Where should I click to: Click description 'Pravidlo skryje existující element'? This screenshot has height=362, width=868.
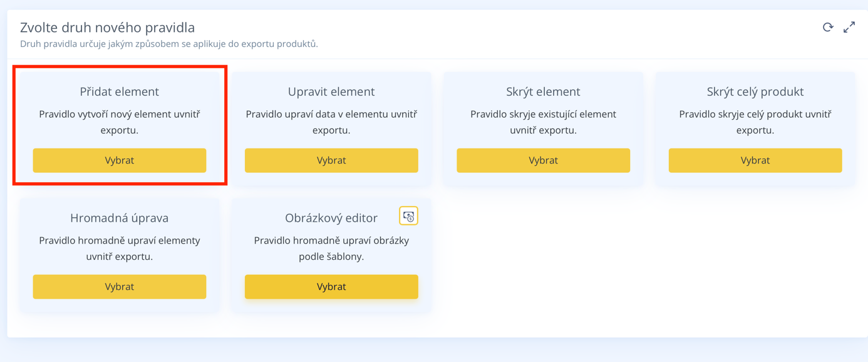[543, 122]
